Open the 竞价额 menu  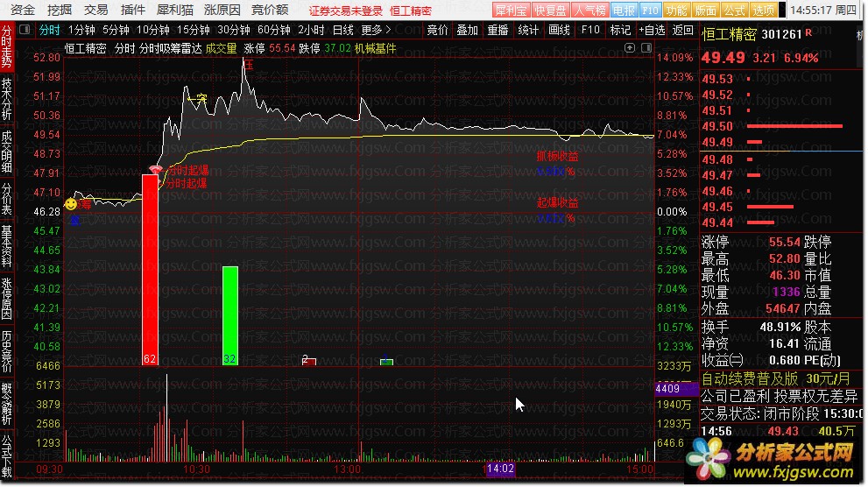[x=270, y=10]
